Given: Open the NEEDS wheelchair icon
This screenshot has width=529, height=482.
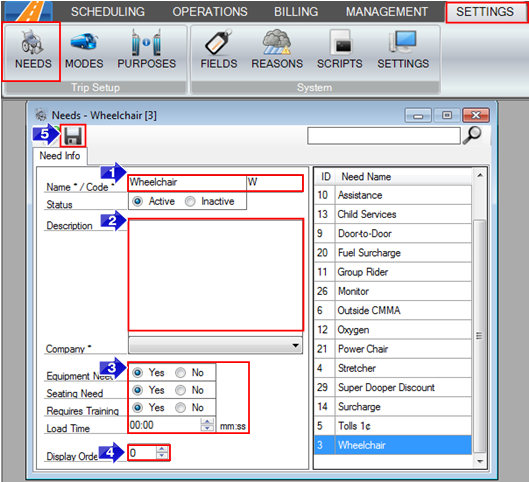Looking at the screenshot, I should pos(32,42).
